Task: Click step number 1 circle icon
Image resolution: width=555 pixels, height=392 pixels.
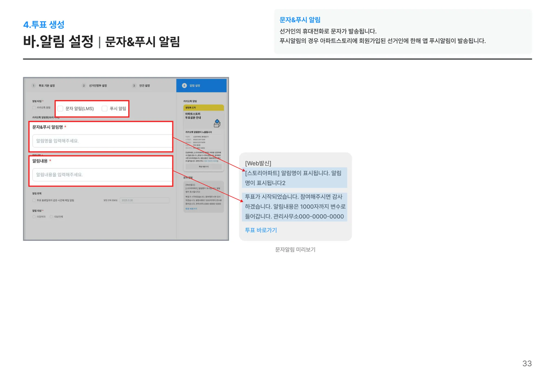Action: tap(34, 86)
